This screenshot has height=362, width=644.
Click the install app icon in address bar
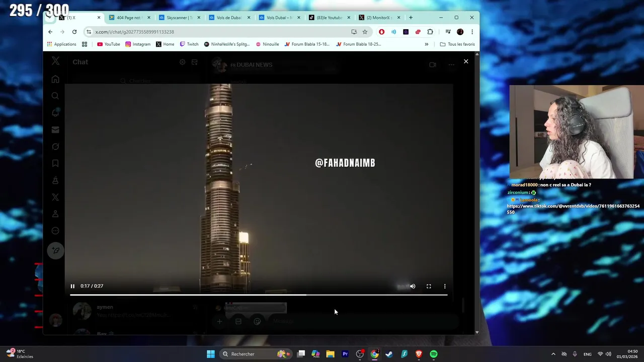click(354, 32)
